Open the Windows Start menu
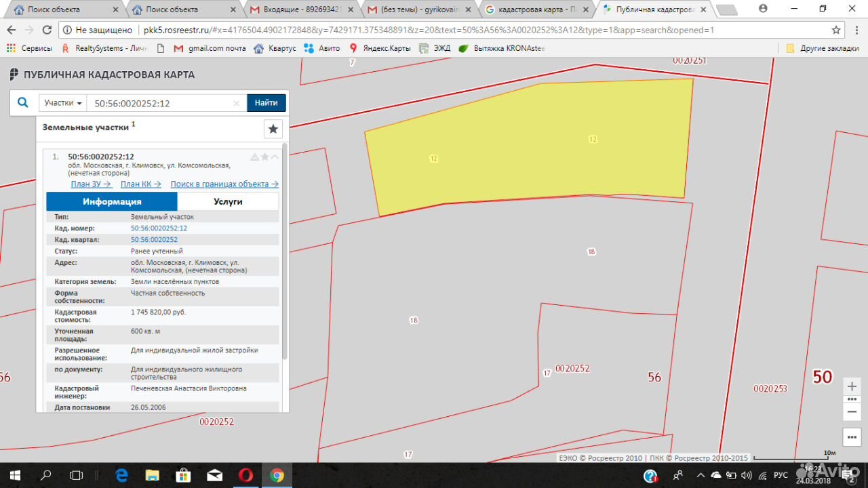 pos(16,475)
